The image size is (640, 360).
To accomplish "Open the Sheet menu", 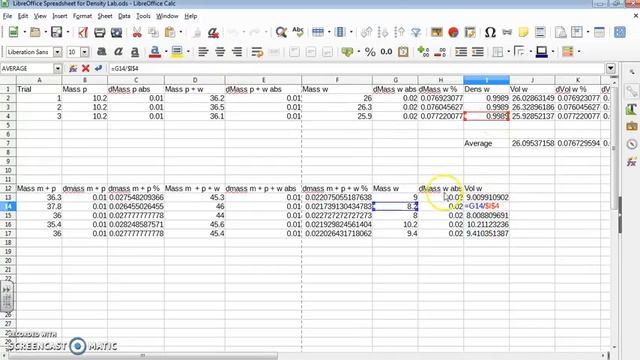I will pyautogui.click(x=105, y=16).
